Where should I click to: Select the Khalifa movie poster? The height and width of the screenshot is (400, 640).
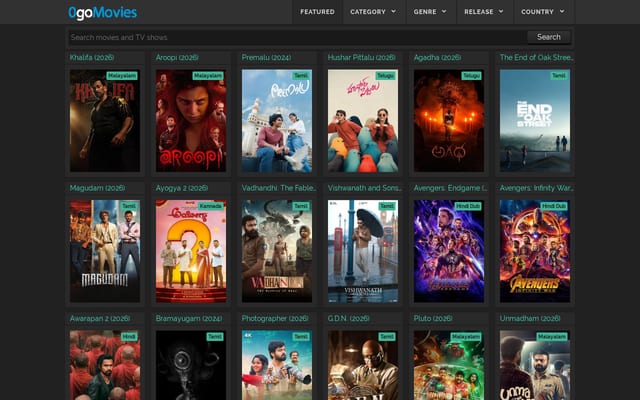coord(105,120)
